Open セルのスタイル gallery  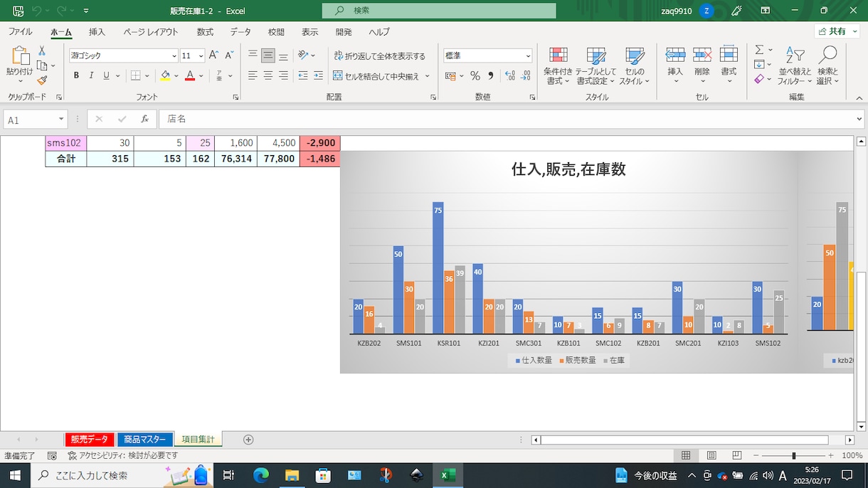point(634,66)
